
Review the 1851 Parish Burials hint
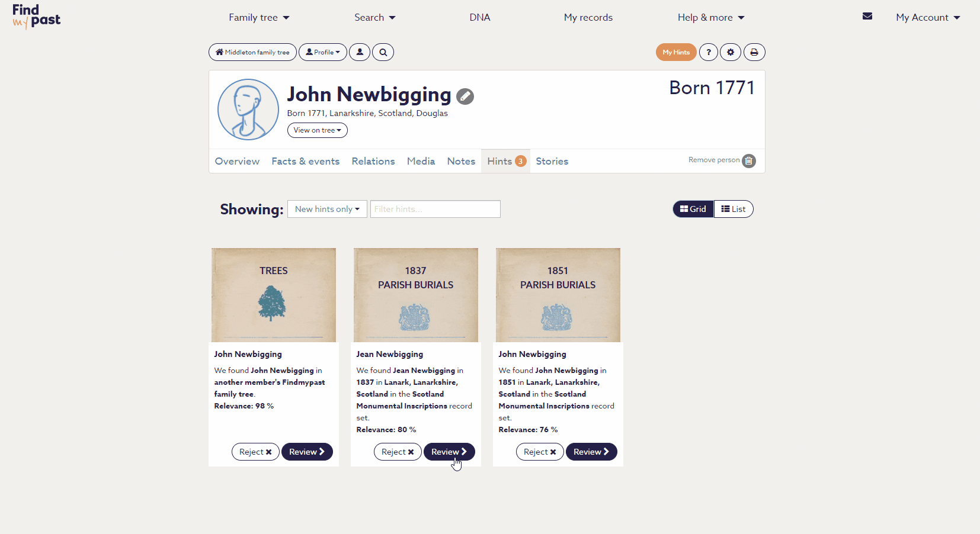pos(591,452)
